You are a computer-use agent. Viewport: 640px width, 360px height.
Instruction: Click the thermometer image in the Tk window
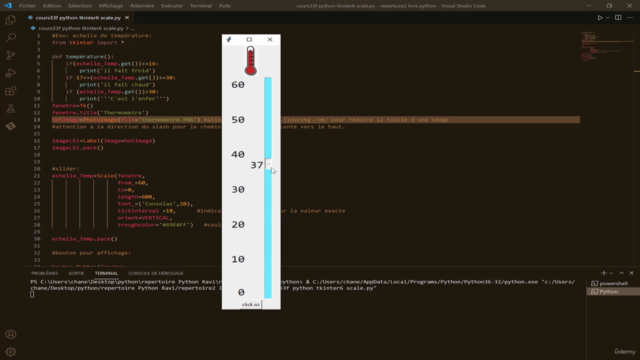(x=251, y=61)
